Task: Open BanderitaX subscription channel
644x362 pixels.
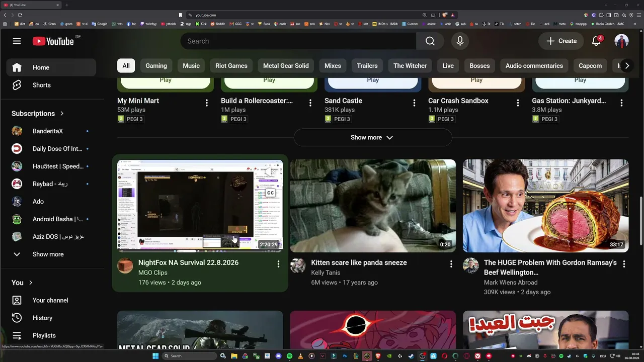Action: (x=51, y=131)
